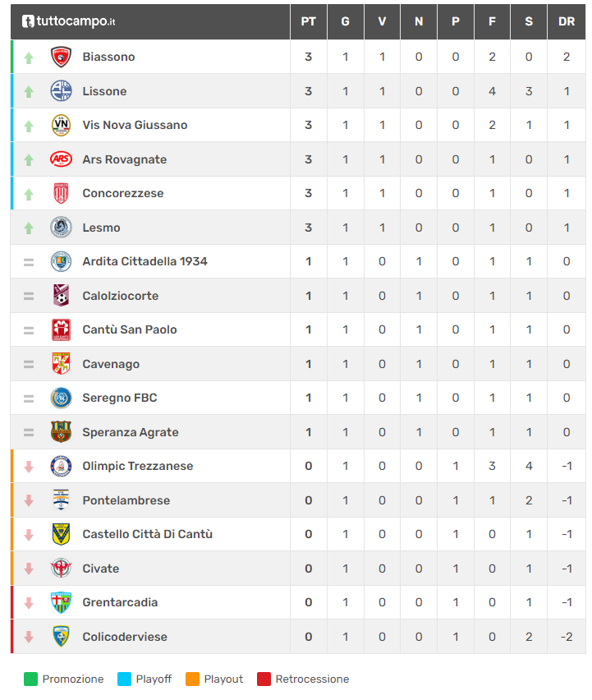
Task: Click the PT points column header
Action: (309, 21)
